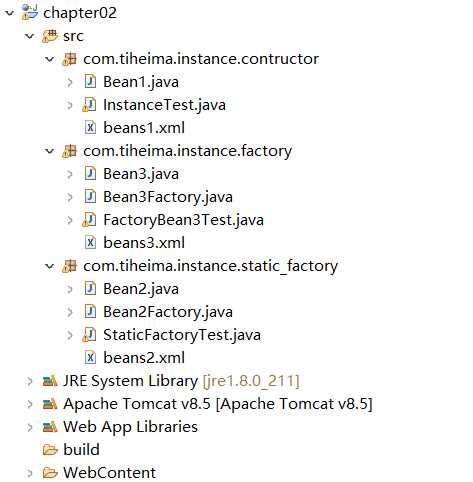Expand the Bean2Factory.java node
The height and width of the screenshot is (482, 473).
pyautogui.click(x=70, y=312)
